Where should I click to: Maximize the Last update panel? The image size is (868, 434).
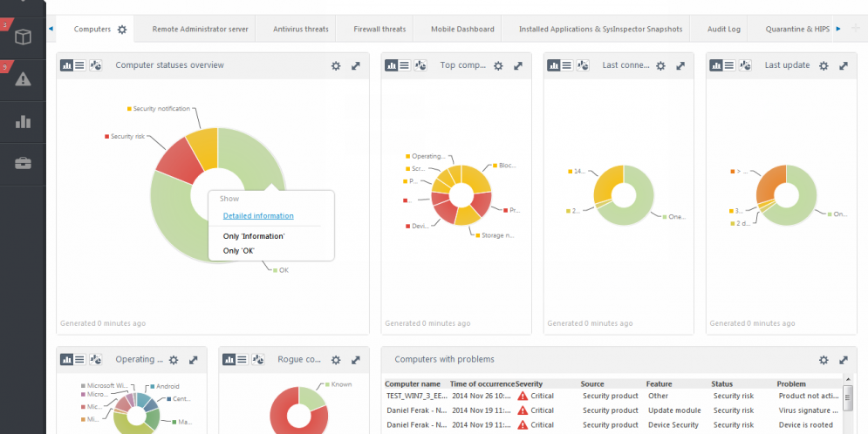(844, 66)
